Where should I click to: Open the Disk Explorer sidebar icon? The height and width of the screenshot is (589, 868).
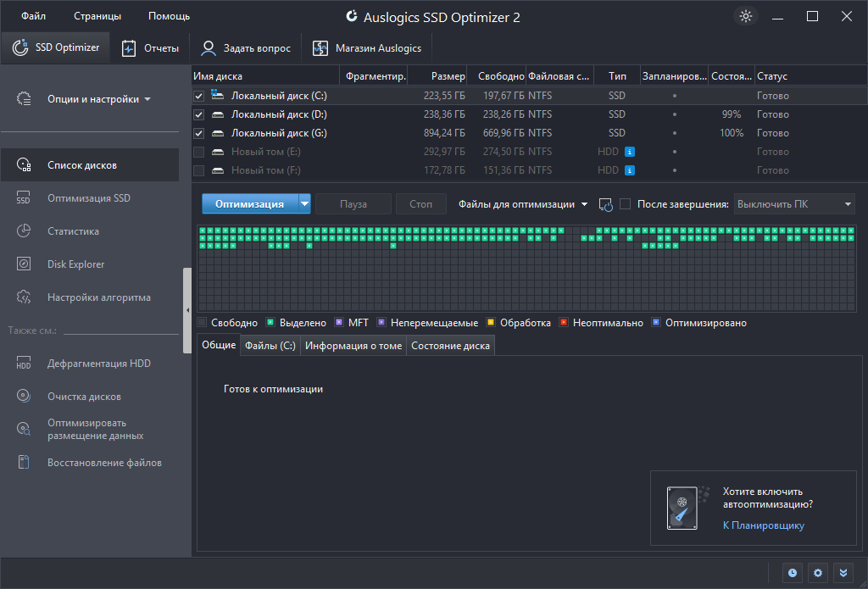24,264
